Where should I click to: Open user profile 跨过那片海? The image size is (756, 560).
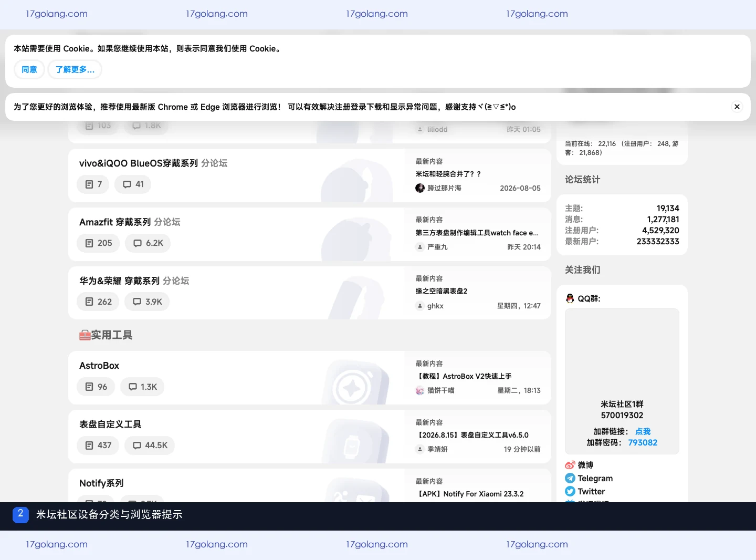[444, 188]
